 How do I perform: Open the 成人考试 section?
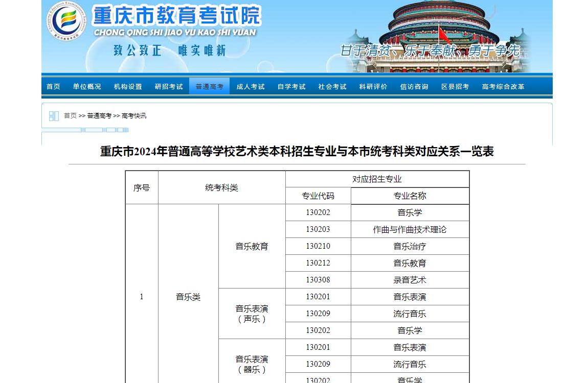tap(251, 86)
